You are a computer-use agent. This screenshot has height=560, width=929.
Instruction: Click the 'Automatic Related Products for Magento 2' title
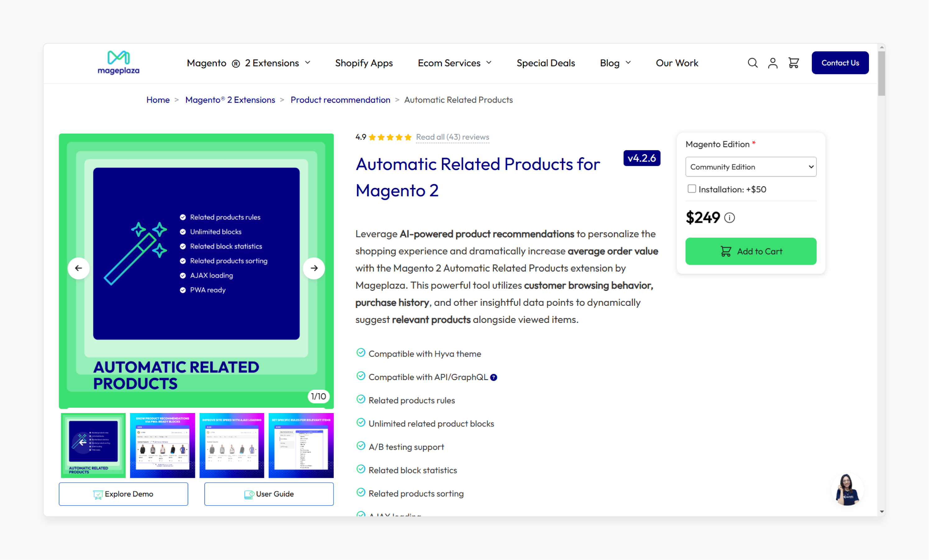coord(478,177)
